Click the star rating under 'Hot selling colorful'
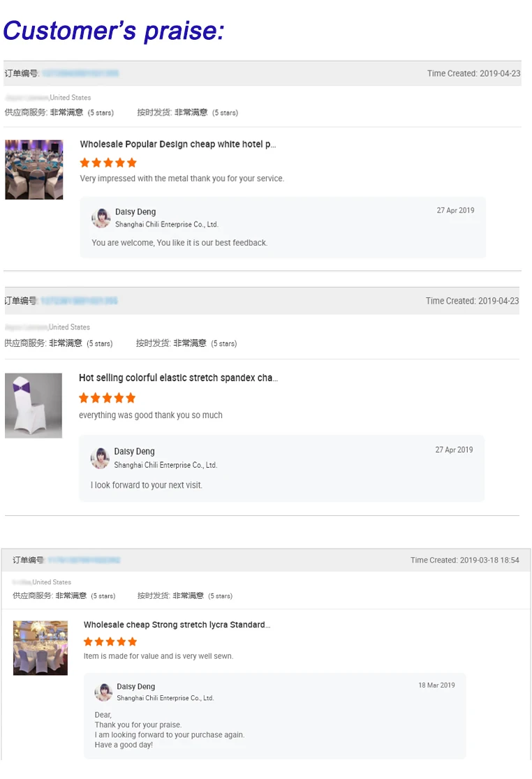 point(107,398)
